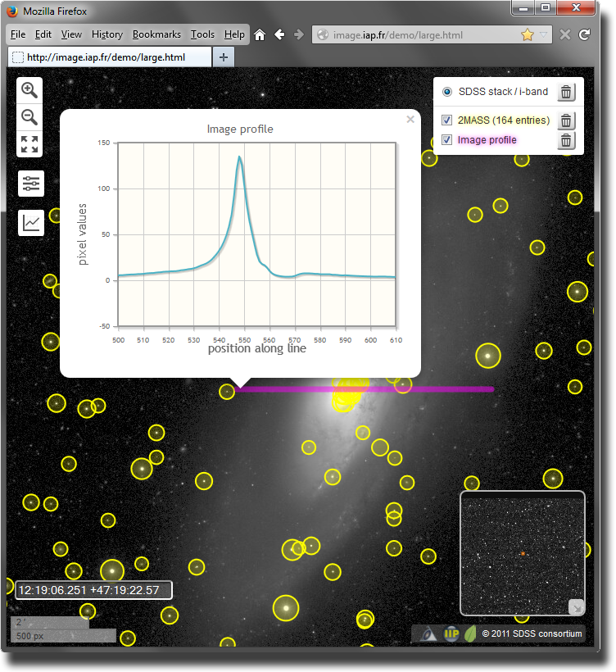616x672 pixels.
Task: Select SDSS stack / i-band radio button
Action: pyautogui.click(x=446, y=92)
